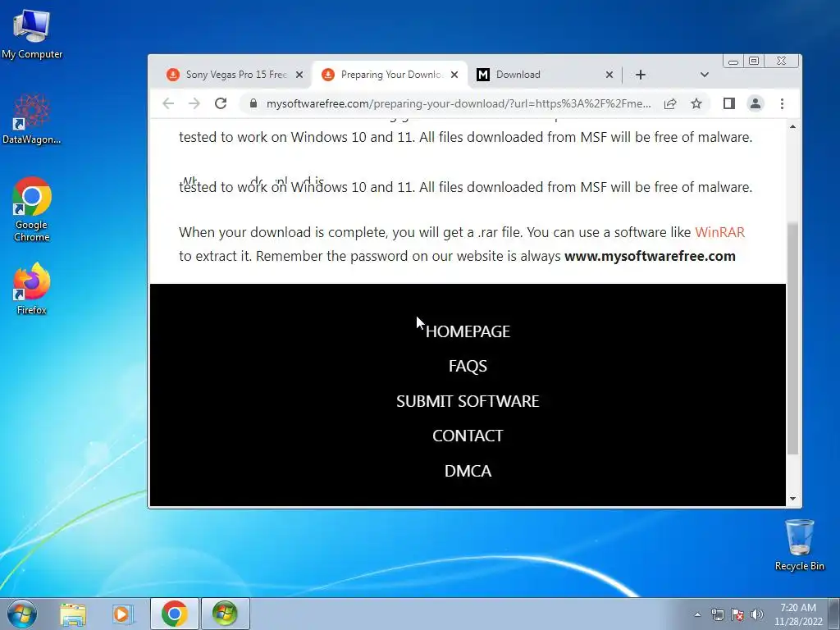The height and width of the screenshot is (630, 840).
Task: Close the Preparing Your Download tab
Action: [454, 75]
